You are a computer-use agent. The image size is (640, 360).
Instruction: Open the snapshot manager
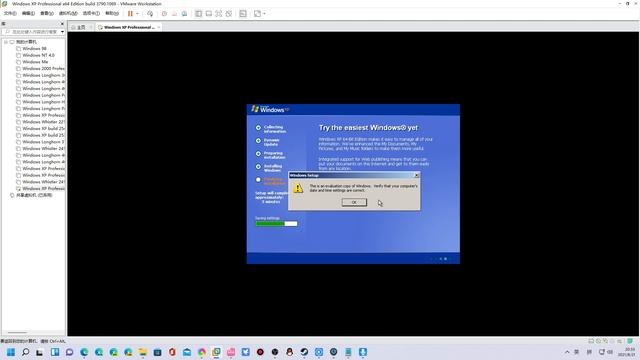184,13
